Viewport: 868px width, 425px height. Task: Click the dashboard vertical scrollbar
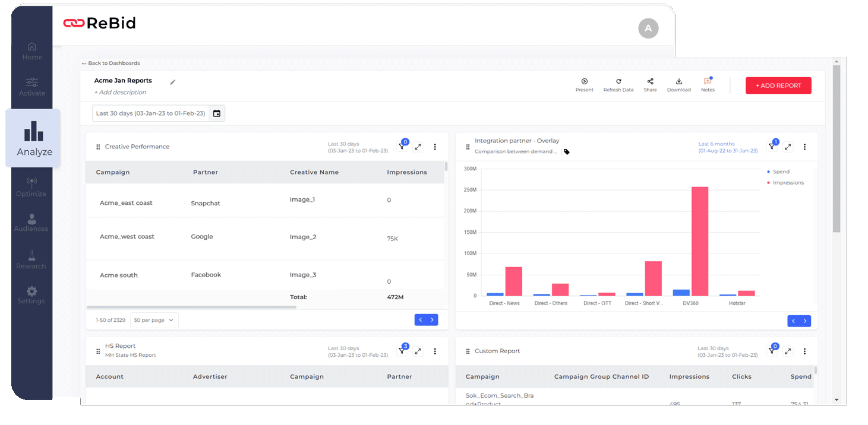coord(837,148)
